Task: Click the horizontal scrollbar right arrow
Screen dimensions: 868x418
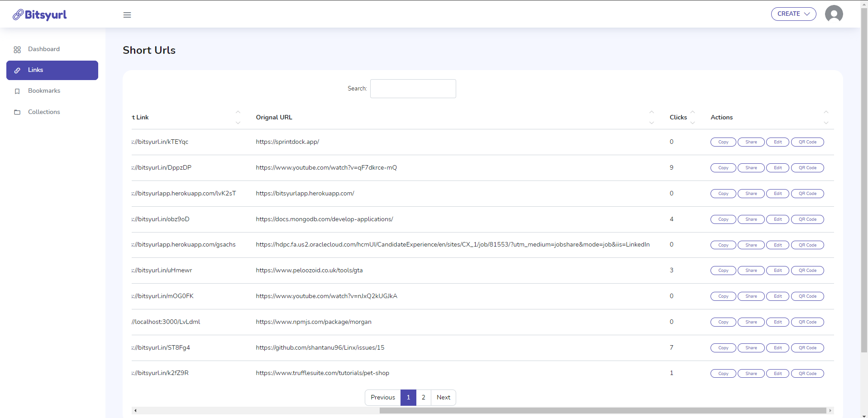Action: pyautogui.click(x=830, y=411)
